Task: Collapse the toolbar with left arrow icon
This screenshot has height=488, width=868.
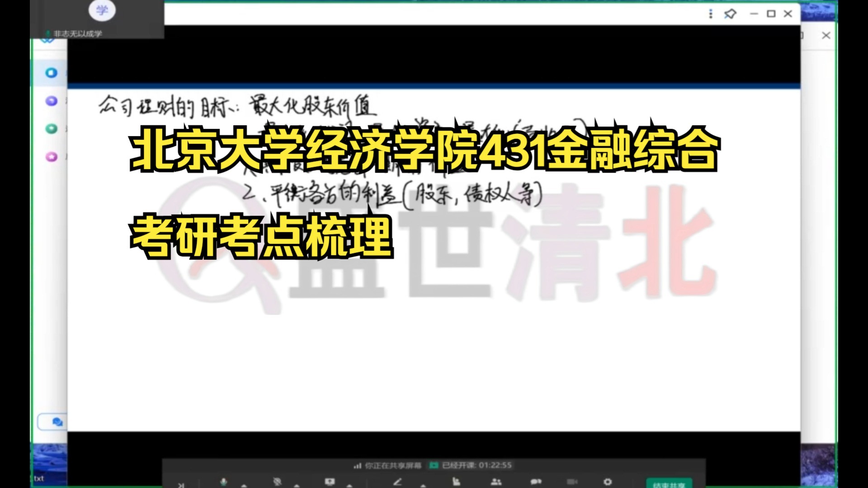Action: [x=181, y=485]
